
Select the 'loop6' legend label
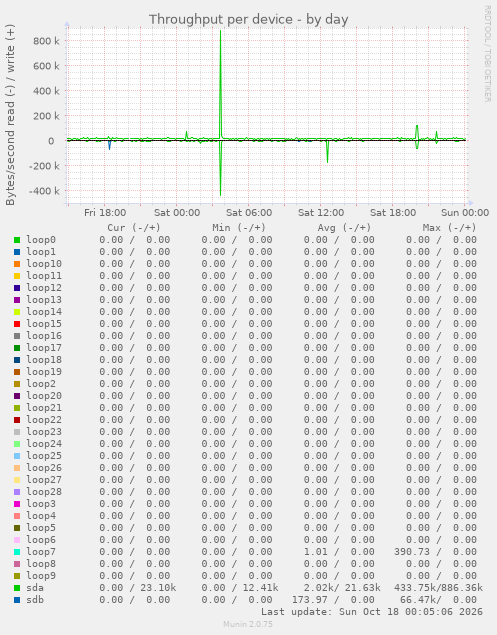click(x=41, y=540)
